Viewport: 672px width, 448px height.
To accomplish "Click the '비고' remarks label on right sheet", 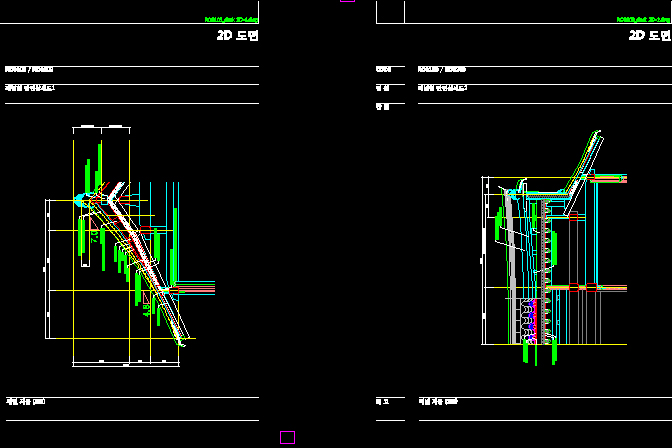I will point(382,402).
